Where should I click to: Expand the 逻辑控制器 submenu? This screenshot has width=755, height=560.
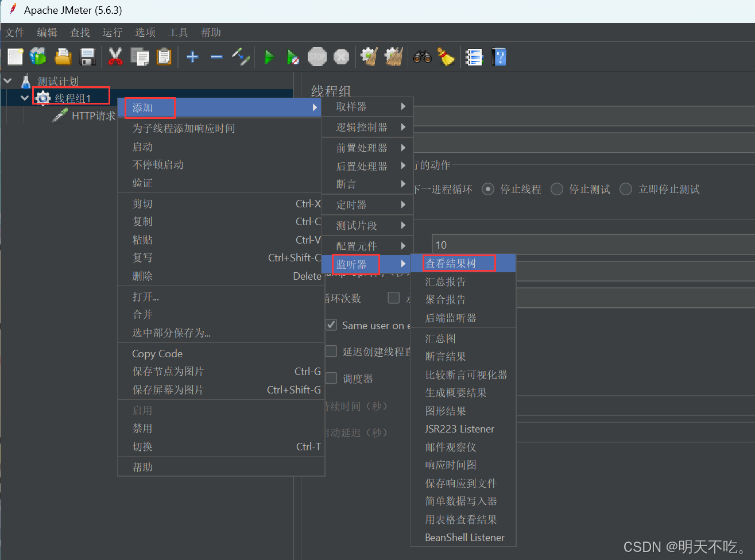367,127
